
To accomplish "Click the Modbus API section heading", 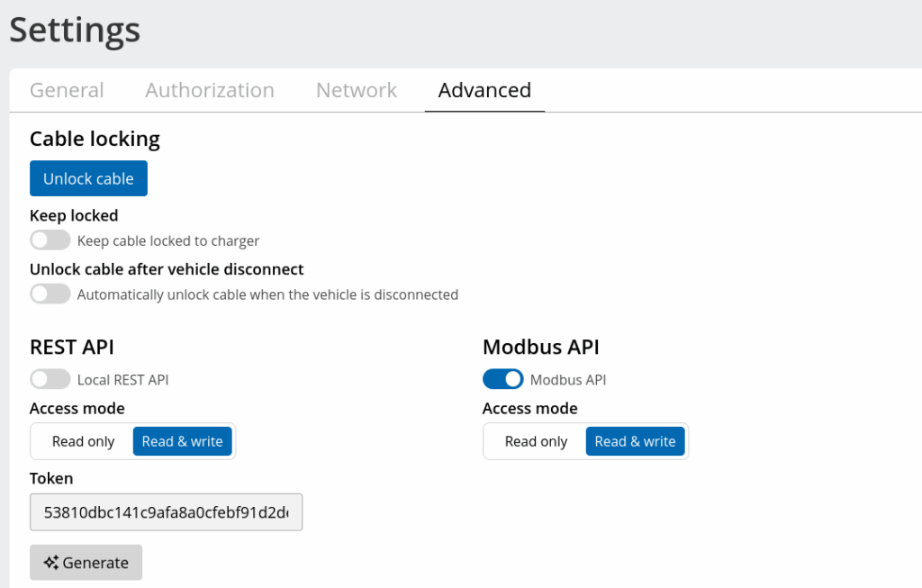I will (539, 347).
